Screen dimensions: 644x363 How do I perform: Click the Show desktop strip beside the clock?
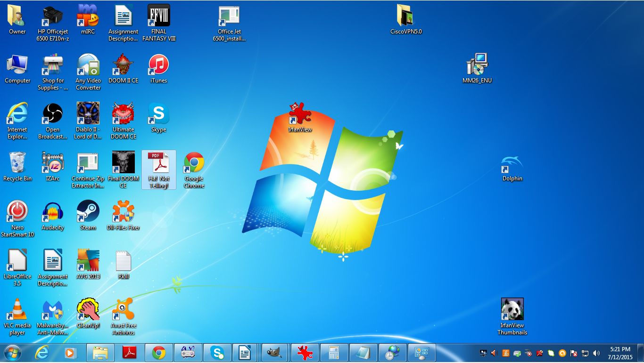[640, 353]
